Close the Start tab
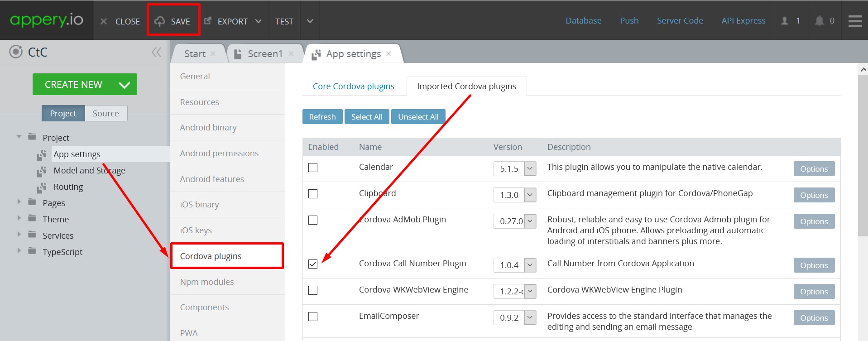Viewport: 868px width, 341px height. click(x=213, y=53)
